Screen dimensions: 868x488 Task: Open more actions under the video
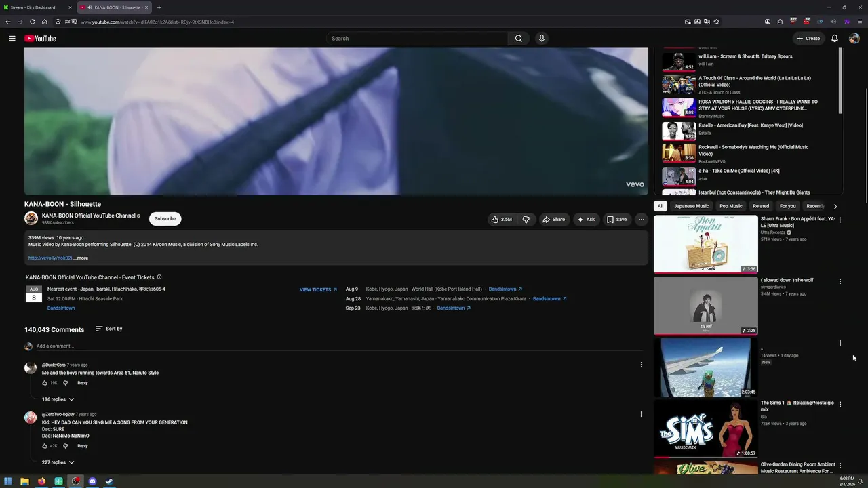[641, 220]
